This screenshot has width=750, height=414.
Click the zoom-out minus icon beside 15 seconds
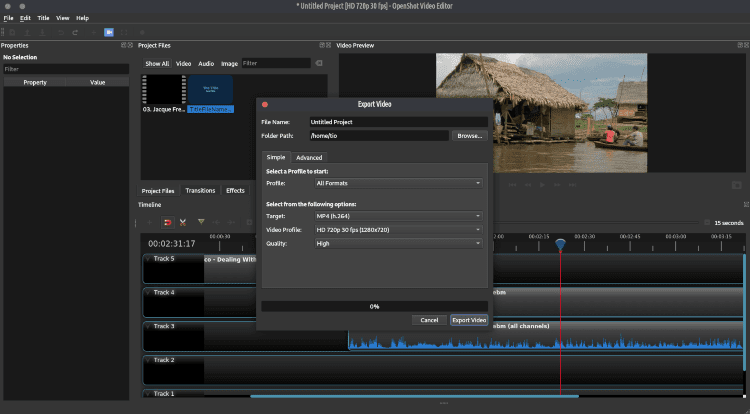(x=707, y=222)
